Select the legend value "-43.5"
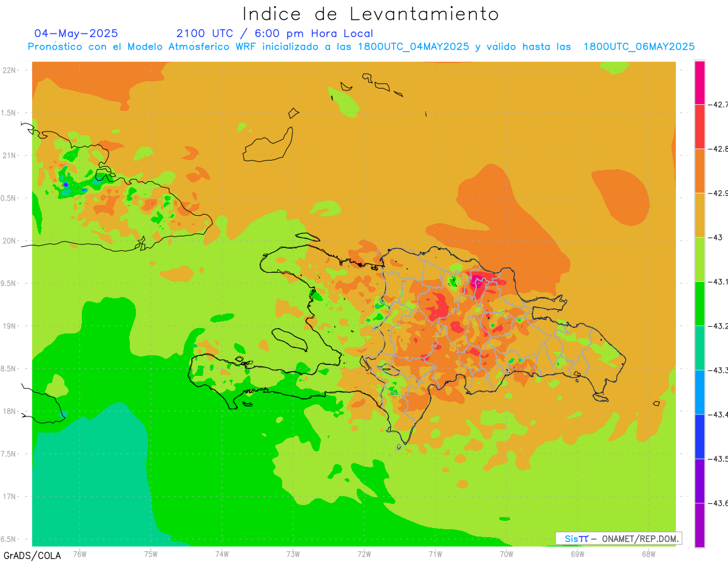Image resolution: width=728 pixels, height=562 pixels. [718, 458]
